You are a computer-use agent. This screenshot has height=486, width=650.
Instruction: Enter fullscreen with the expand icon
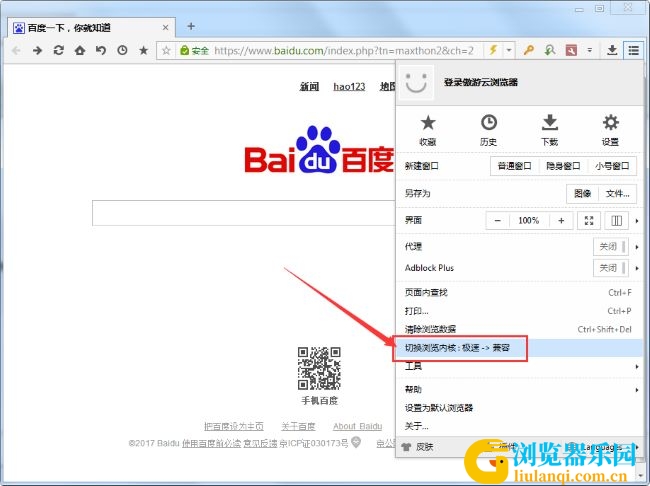pos(589,221)
